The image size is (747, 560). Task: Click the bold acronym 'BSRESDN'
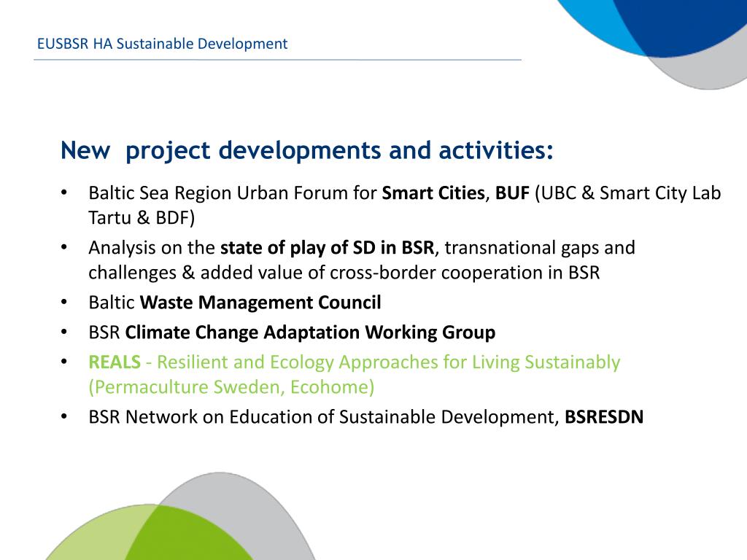[603, 417]
